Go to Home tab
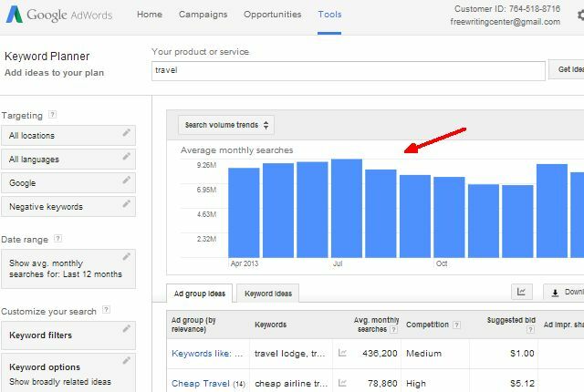Screen dimensions: 584x392 pos(150,15)
